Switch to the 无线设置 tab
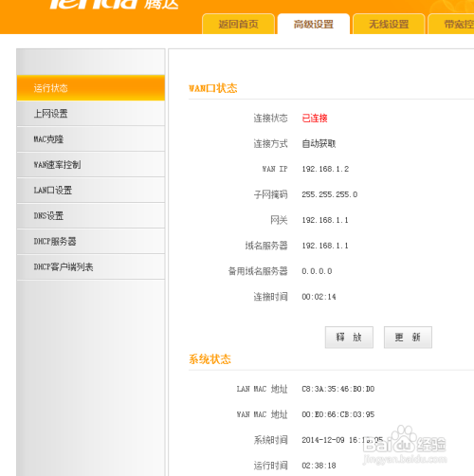This screenshot has width=474, height=476. coord(389,24)
